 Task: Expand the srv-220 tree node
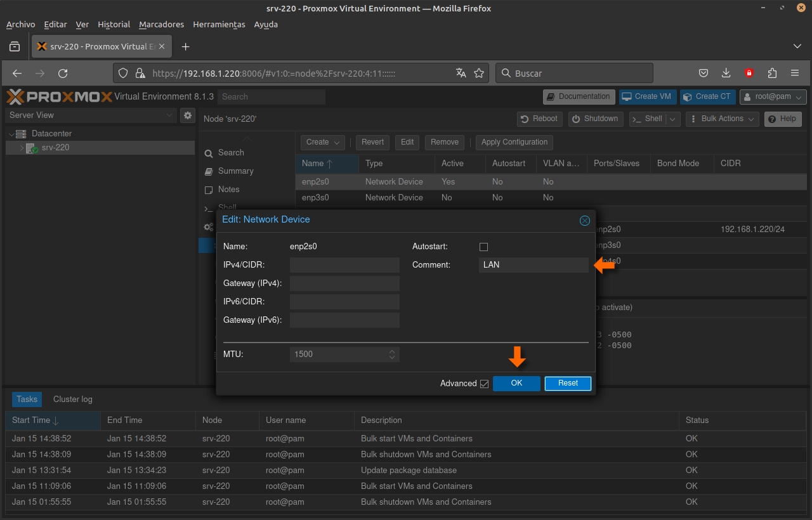22,148
